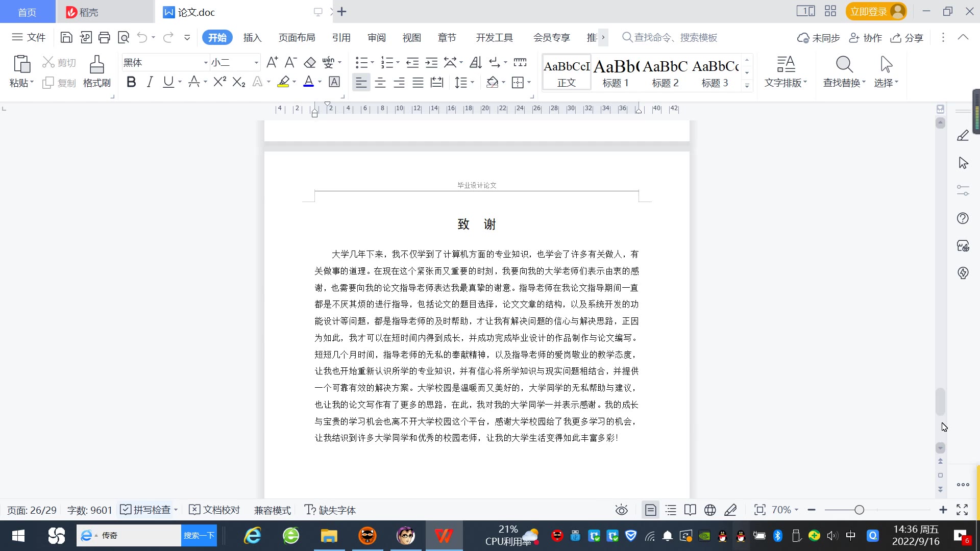The image size is (980, 551).
Task: Switch to the 引用 ribbon tab
Action: [x=341, y=37]
